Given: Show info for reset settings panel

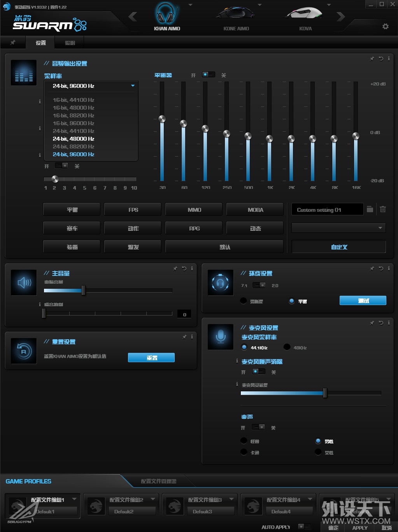Looking at the screenshot, I should (192, 337).
